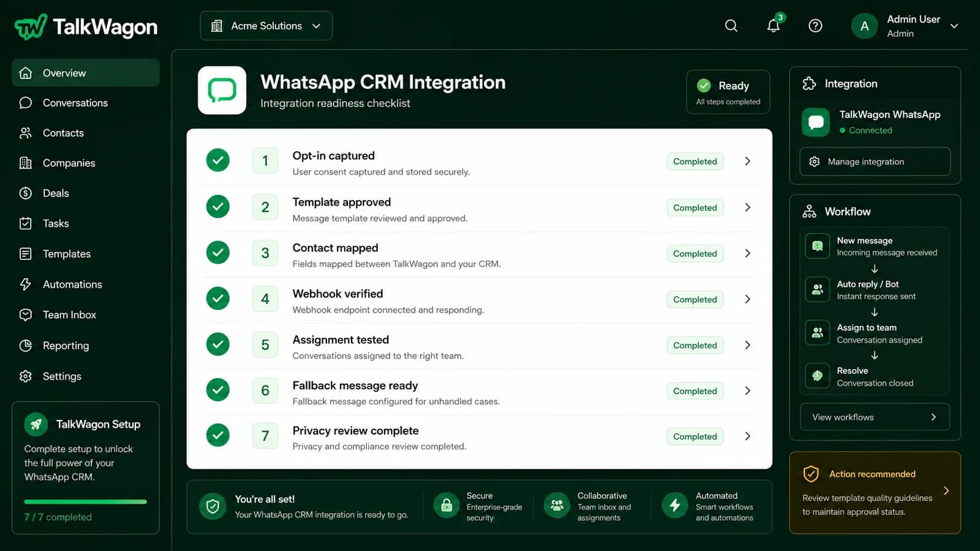Click the TalkWagon Setup rocket icon
The width and height of the screenshot is (980, 551).
click(36, 424)
